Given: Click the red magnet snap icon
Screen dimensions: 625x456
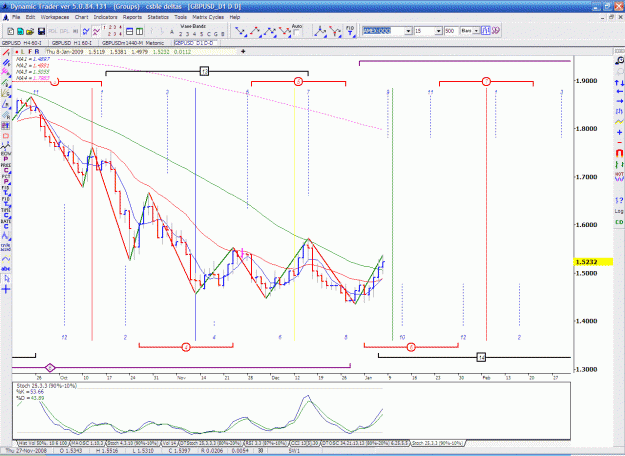Looking at the screenshot, I should [x=619, y=153].
